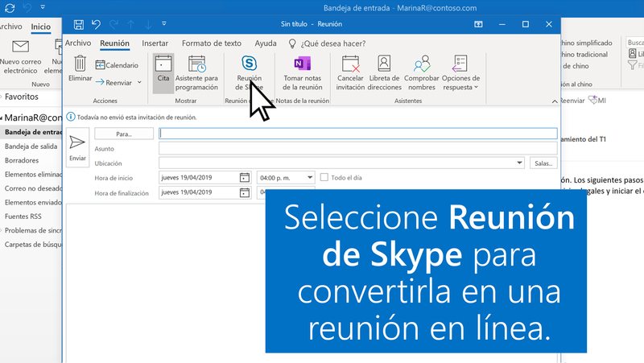Click Ribbon Display Options icon
The width and height of the screenshot is (644, 363).
[x=478, y=24]
